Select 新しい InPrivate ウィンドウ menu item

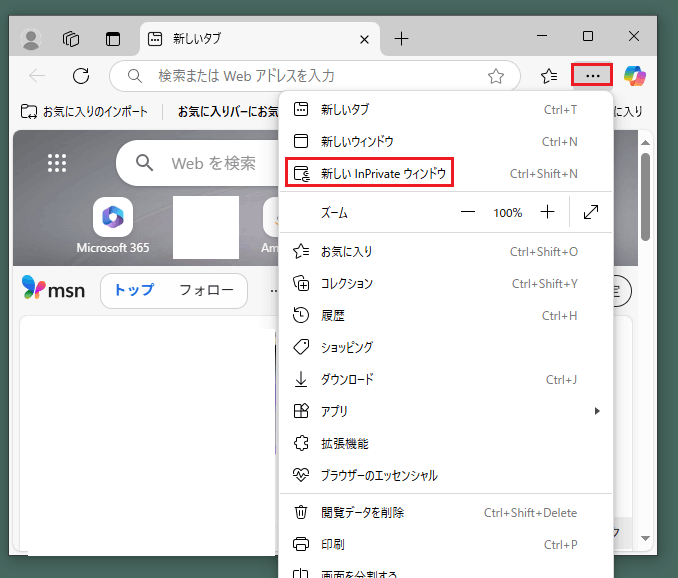point(446,173)
